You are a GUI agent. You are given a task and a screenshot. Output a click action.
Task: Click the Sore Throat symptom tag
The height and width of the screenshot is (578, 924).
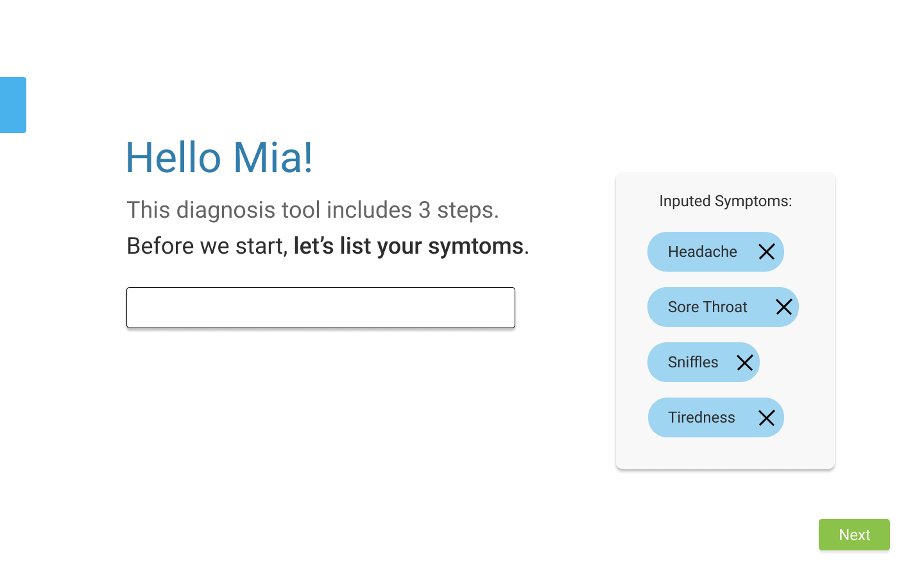point(708,307)
